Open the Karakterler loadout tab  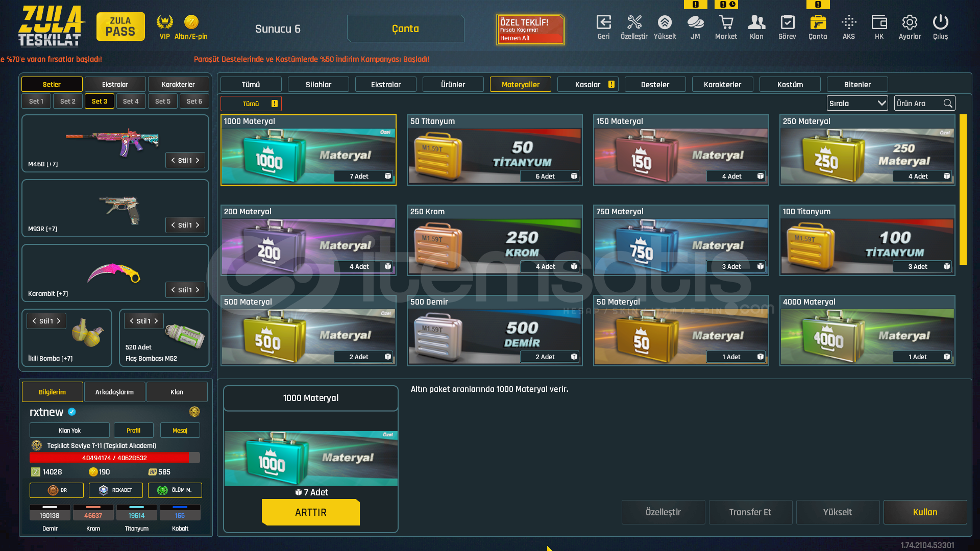[178, 84]
